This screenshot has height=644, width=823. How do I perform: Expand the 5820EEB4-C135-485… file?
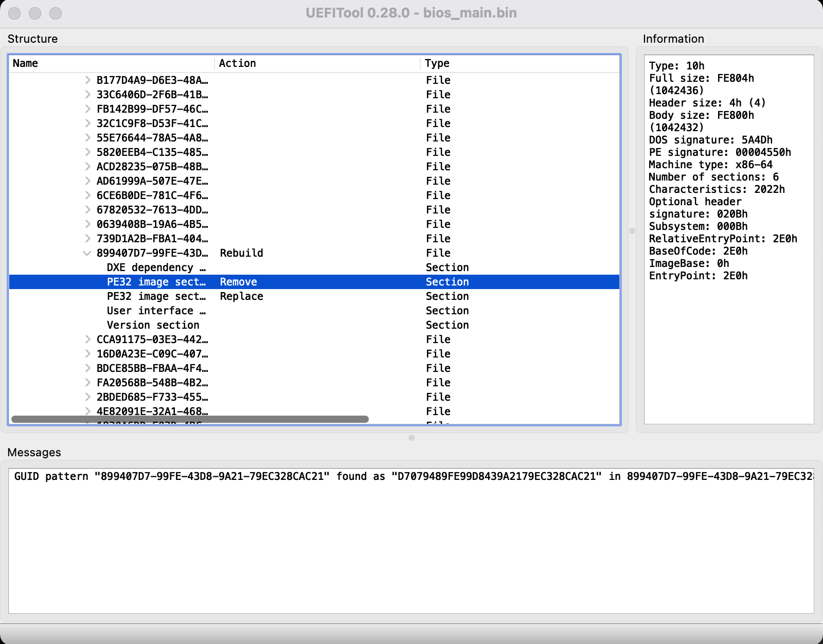(x=88, y=152)
